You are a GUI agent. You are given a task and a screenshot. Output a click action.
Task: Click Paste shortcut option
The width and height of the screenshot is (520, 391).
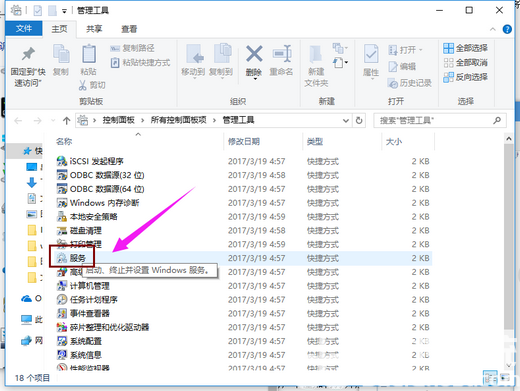click(x=140, y=62)
